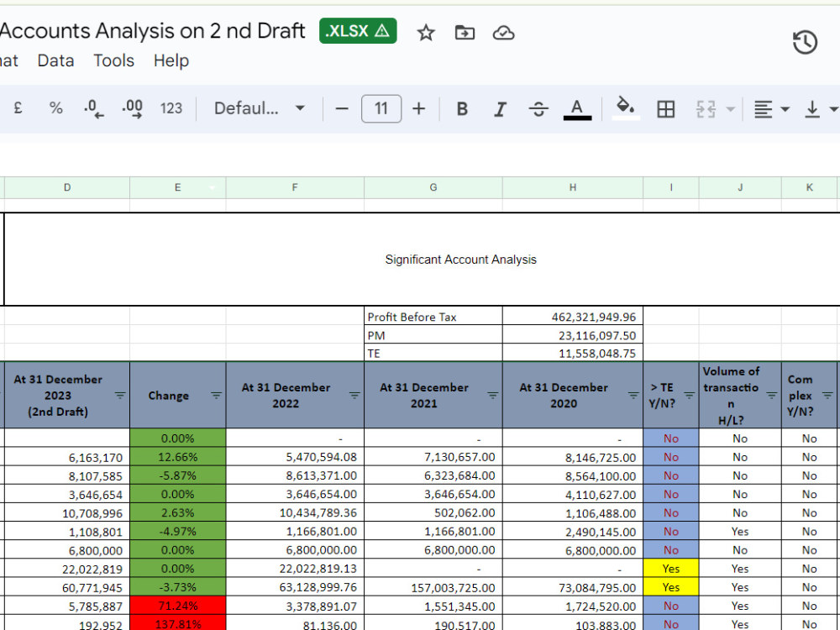
Task: Open vertical align options
Action: [x=822, y=109]
